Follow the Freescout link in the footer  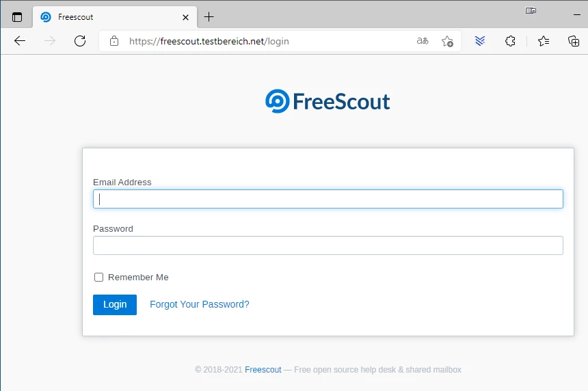(263, 370)
